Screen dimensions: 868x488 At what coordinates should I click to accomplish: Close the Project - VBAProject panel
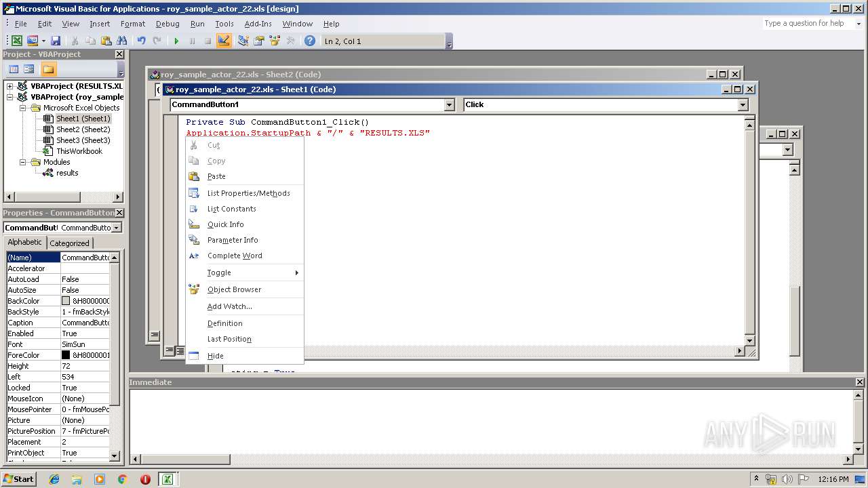click(x=119, y=54)
